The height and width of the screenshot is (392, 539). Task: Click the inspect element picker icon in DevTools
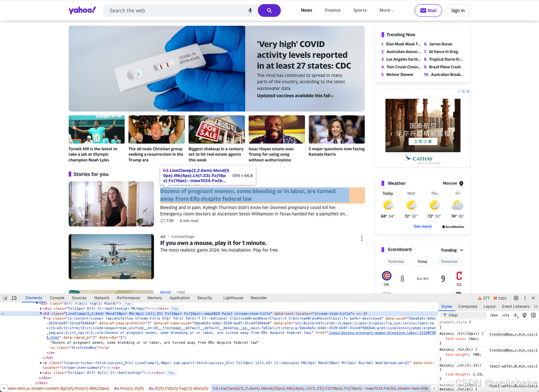[x=5, y=298]
